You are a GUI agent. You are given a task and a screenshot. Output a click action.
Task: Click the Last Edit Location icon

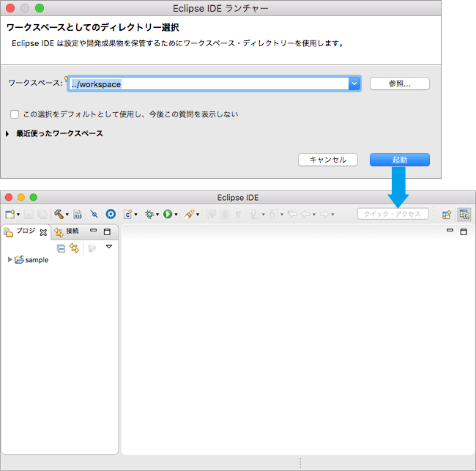coord(292,215)
